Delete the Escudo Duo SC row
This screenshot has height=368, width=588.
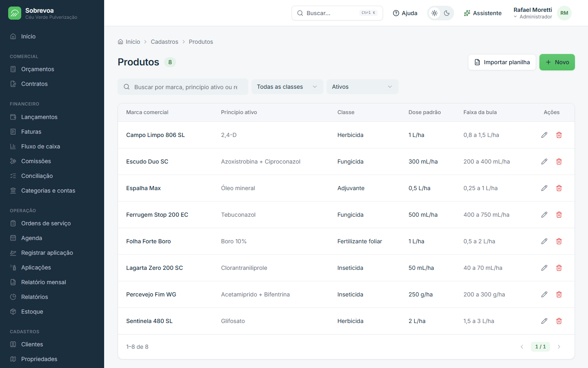559,162
